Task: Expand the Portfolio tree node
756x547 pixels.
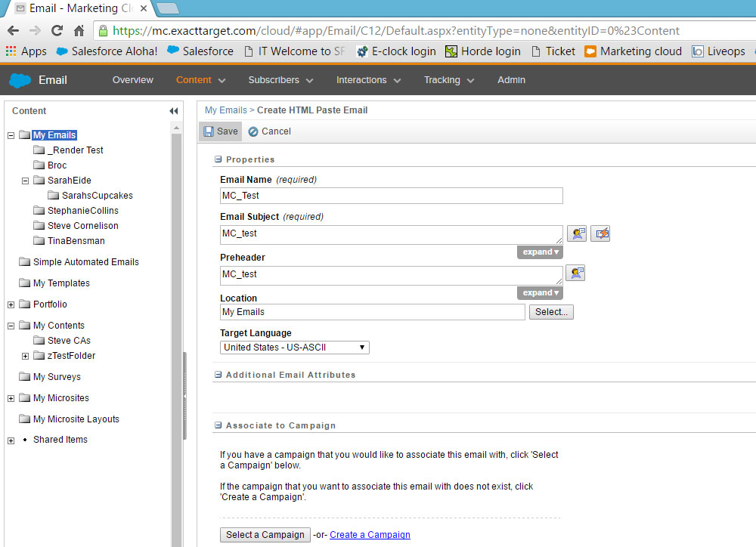Action: [x=11, y=304]
